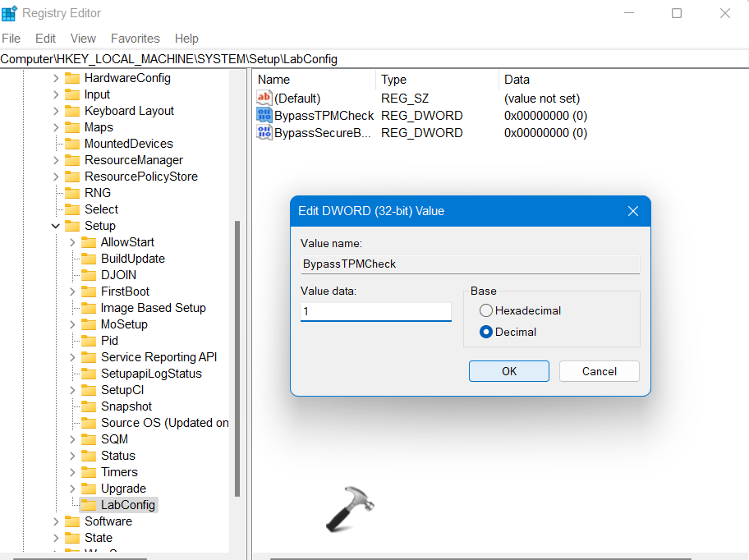Click the BypassTPMCheck DWORD value icon

click(264, 116)
